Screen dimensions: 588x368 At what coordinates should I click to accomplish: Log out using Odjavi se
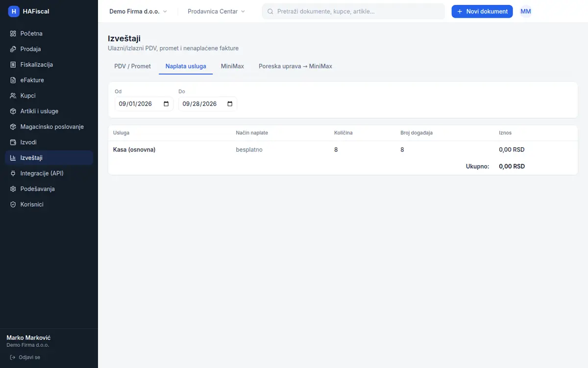point(25,357)
